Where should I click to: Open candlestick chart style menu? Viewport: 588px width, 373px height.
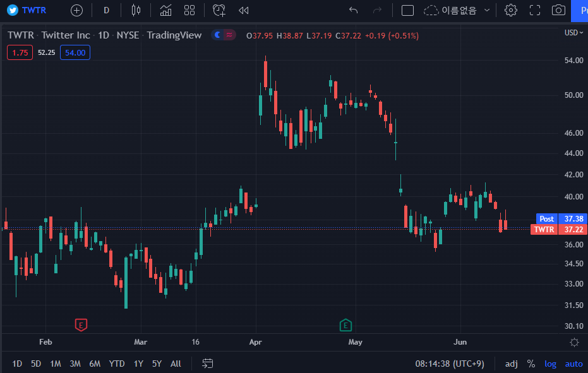[x=136, y=11]
